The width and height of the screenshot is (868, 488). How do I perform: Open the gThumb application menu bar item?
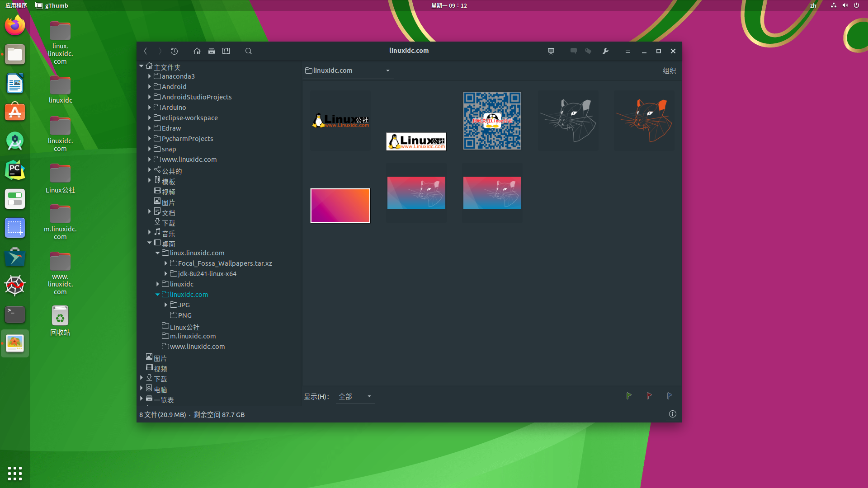point(52,5)
